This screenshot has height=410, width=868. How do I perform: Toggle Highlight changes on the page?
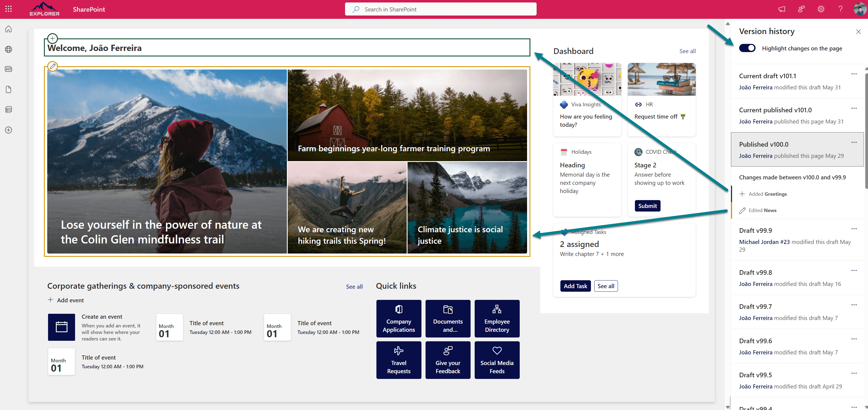(x=747, y=48)
